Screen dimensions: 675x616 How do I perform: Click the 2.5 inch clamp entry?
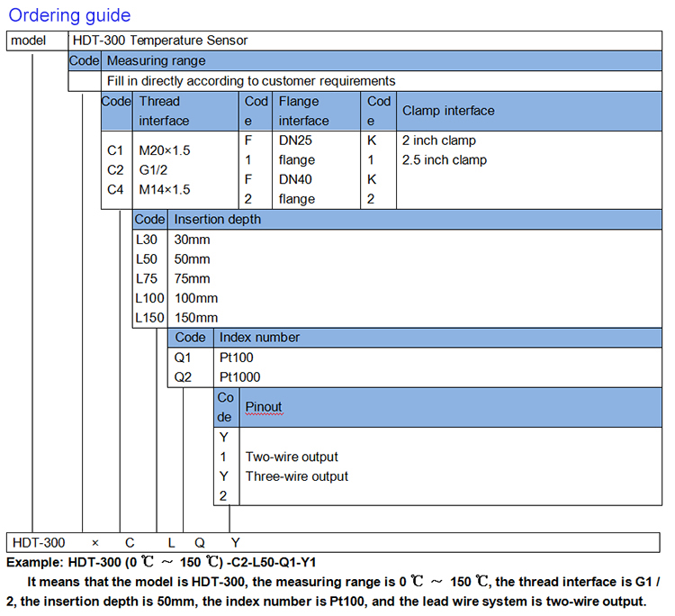(445, 159)
